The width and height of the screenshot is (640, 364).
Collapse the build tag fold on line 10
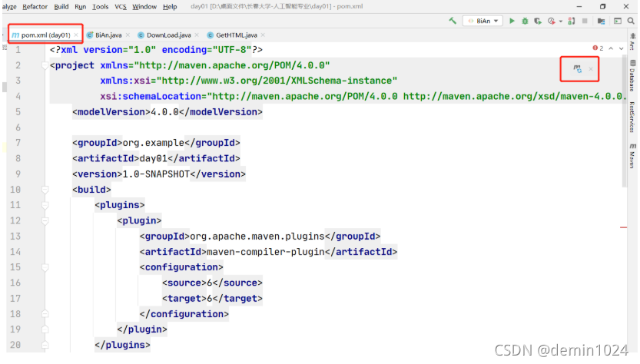tap(45, 190)
